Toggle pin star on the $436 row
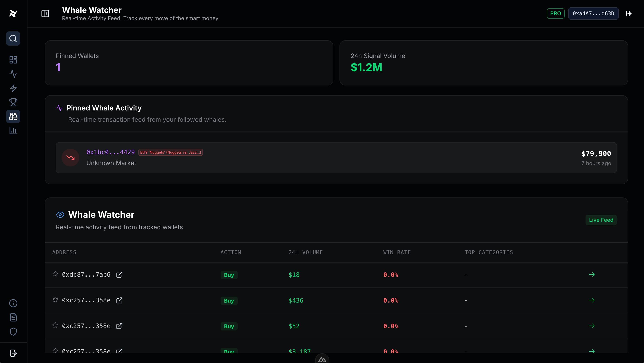The image size is (644, 363). pos(55,299)
